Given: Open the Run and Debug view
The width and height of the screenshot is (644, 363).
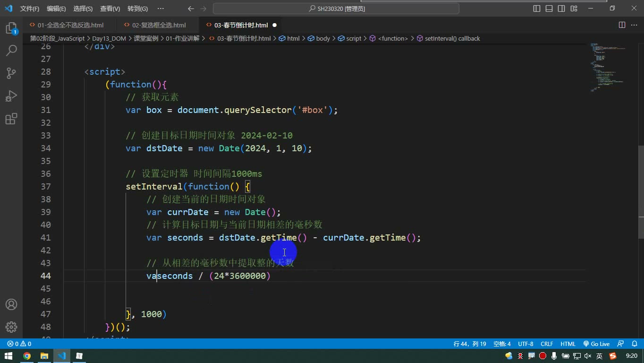Looking at the screenshot, I should 11,96.
